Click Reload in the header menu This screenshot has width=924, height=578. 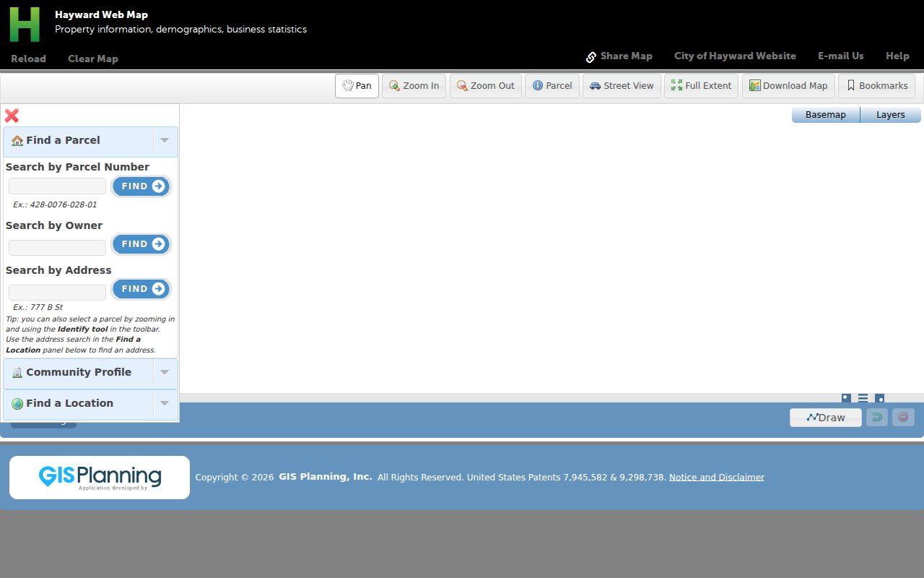point(28,59)
